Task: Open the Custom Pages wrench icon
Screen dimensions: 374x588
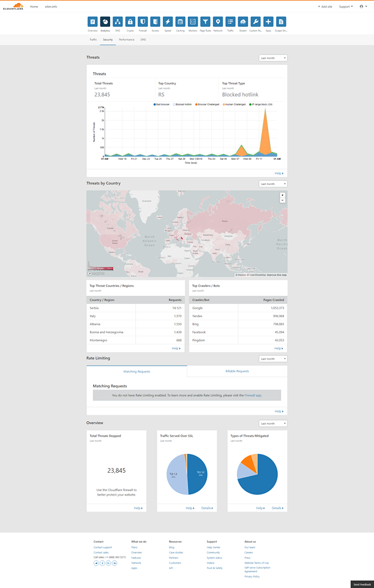Action: pyautogui.click(x=255, y=22)
